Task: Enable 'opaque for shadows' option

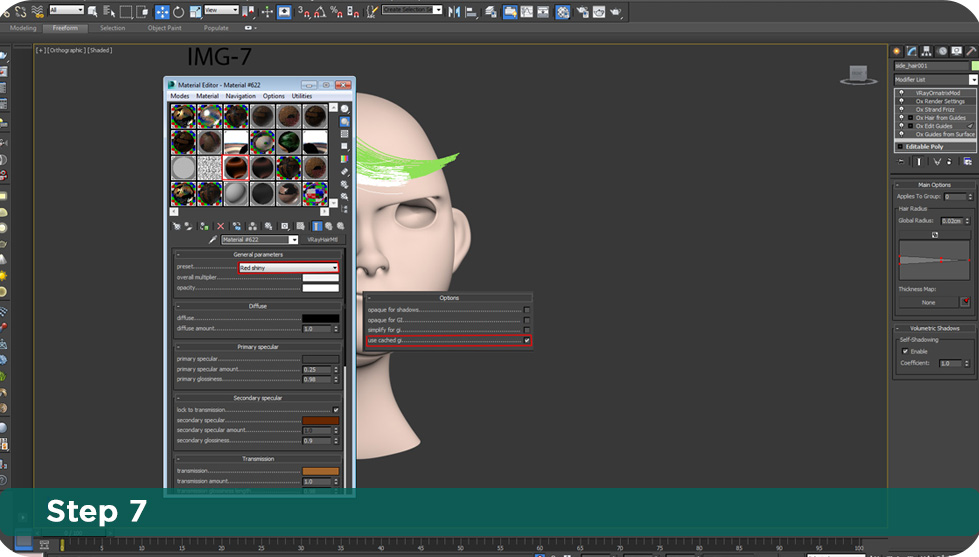Action: [527, 310]
